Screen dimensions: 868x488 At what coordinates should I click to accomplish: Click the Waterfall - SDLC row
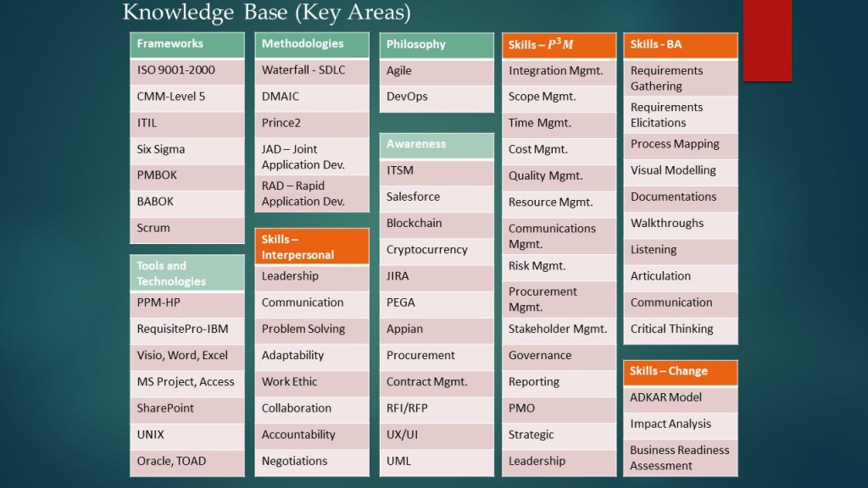[x=311, y=70]
